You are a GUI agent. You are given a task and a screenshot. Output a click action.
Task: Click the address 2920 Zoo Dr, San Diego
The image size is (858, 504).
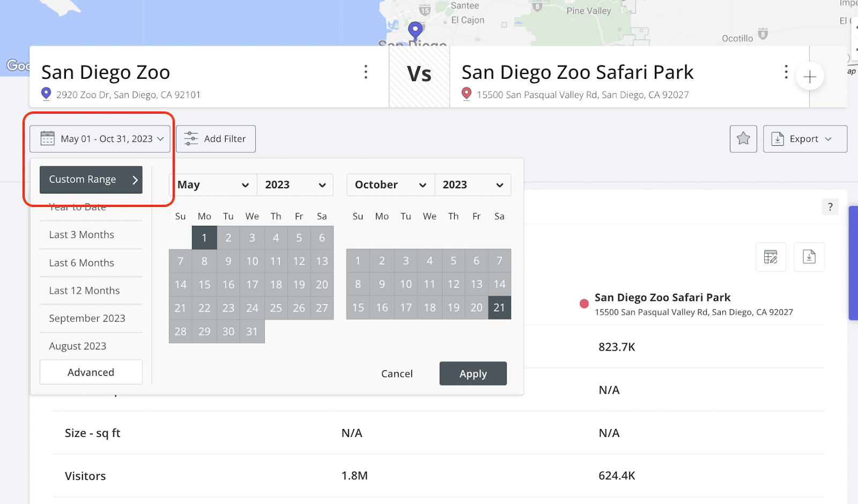[x=128, y=95]
